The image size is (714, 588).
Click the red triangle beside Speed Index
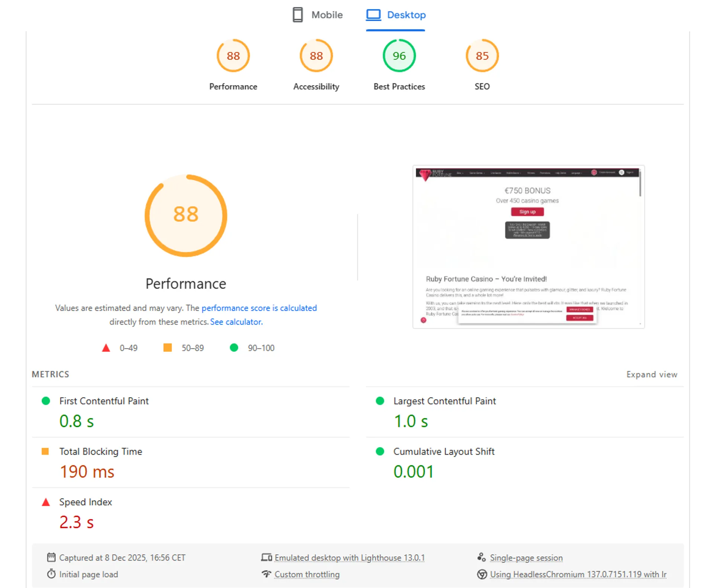tap(46, 502)
